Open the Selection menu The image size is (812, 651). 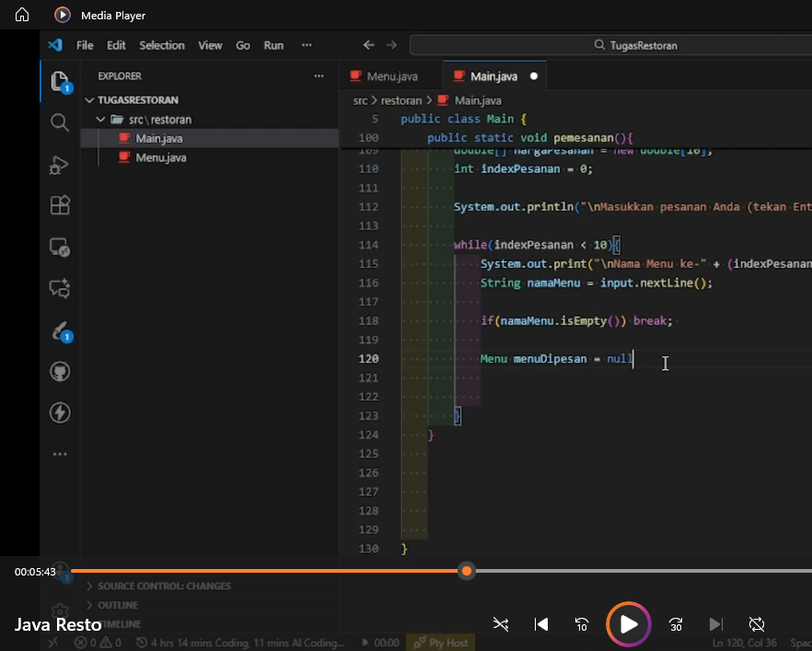pos(162,44)
